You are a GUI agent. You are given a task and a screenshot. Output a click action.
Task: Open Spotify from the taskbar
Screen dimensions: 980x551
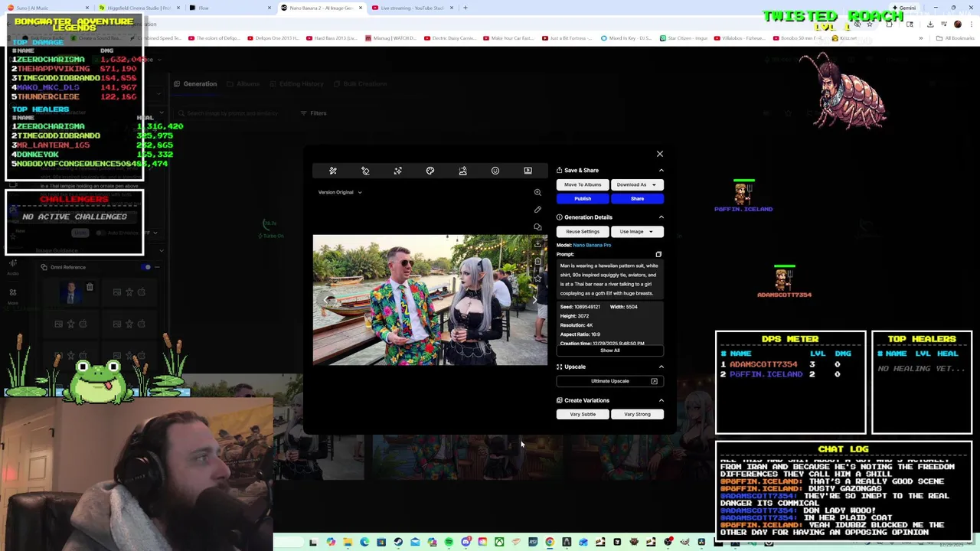click(449, 542)
